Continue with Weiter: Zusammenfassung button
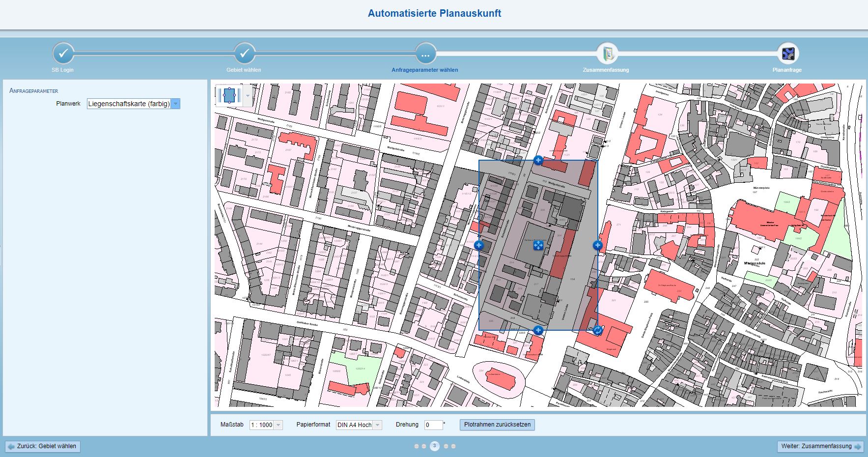 point(820,446)
